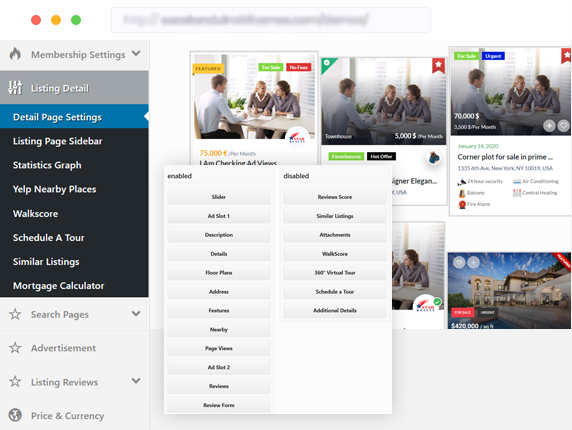Viewport: 572px width, 430px height.
Task: Click the heart icon on villa photo
Action: (459, 262)
